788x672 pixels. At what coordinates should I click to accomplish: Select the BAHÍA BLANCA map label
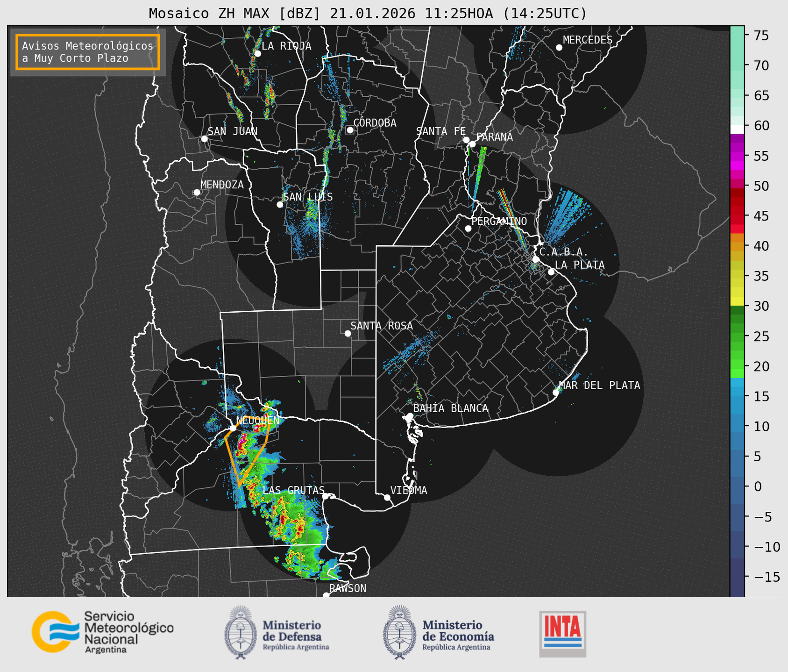[x=451, y=408]
